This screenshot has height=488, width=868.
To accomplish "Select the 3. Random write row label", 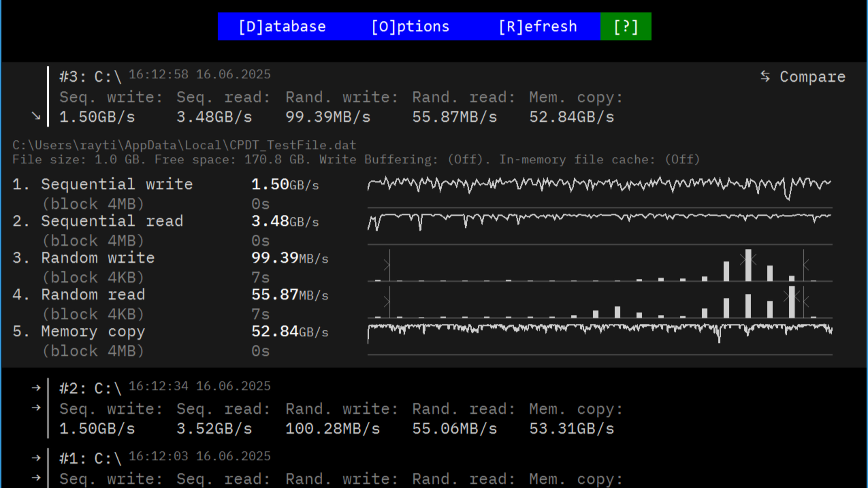I will [x=84, y=258].
